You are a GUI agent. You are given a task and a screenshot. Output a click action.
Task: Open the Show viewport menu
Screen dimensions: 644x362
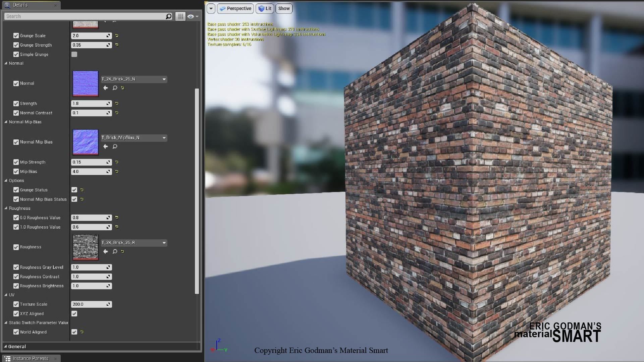click(284, 9)
